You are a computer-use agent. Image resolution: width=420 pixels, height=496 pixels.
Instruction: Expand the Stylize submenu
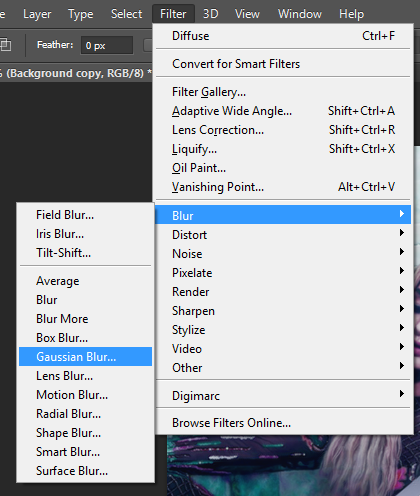point(283,330)
